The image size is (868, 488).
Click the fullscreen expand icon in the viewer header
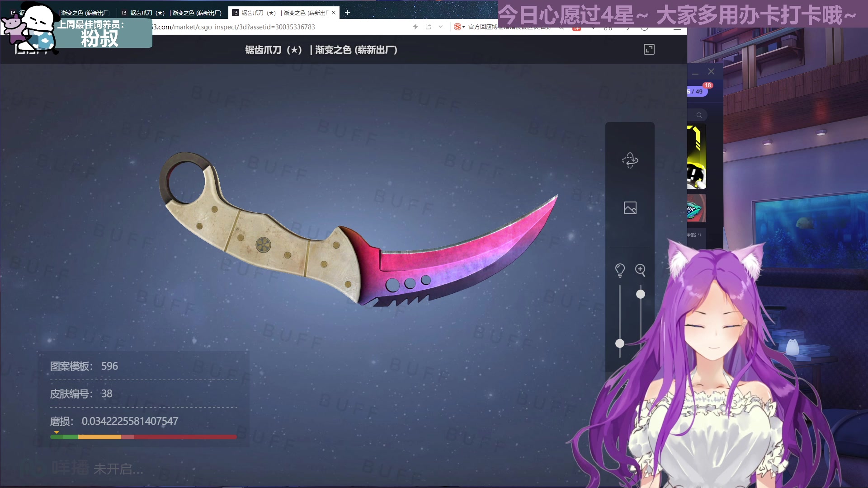(x=649, y=50)
